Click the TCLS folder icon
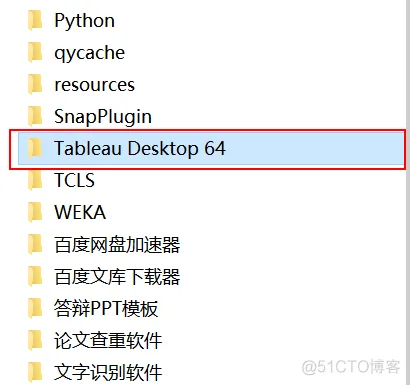Image resolution: width=410 pixels, height=385 pixels. [x=35, y=180]
